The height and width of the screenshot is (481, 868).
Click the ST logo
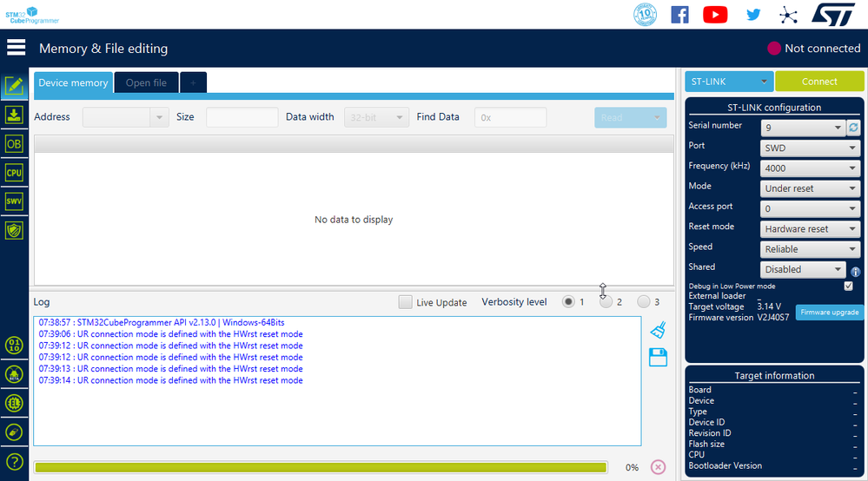pyautogui.click(x=833, y=15)
